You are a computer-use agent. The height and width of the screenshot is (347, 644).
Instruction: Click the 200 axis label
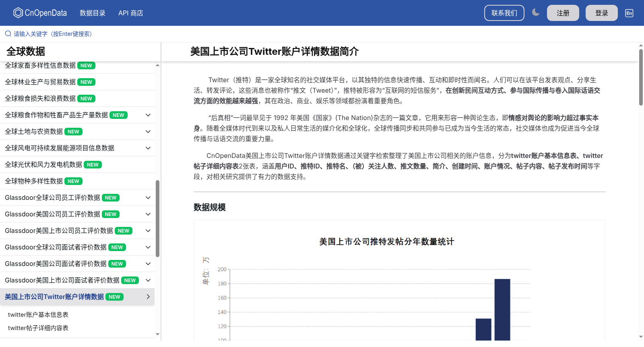[x=222, y=269]
